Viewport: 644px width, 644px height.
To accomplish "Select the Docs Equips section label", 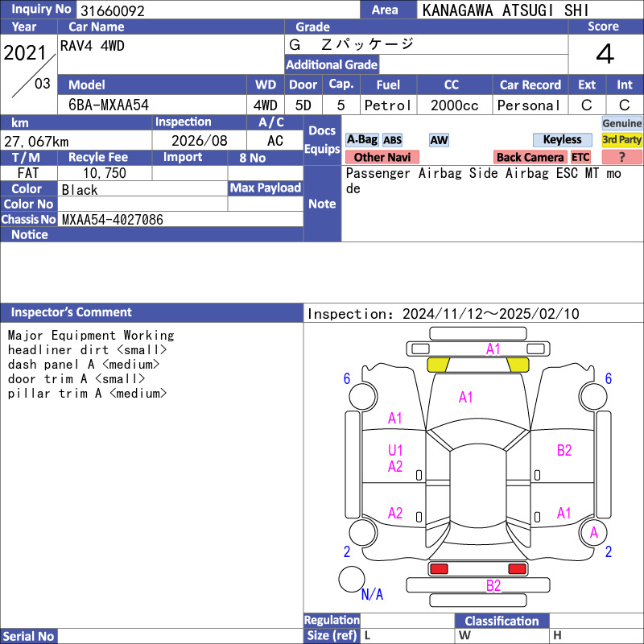I will point(322,140).
